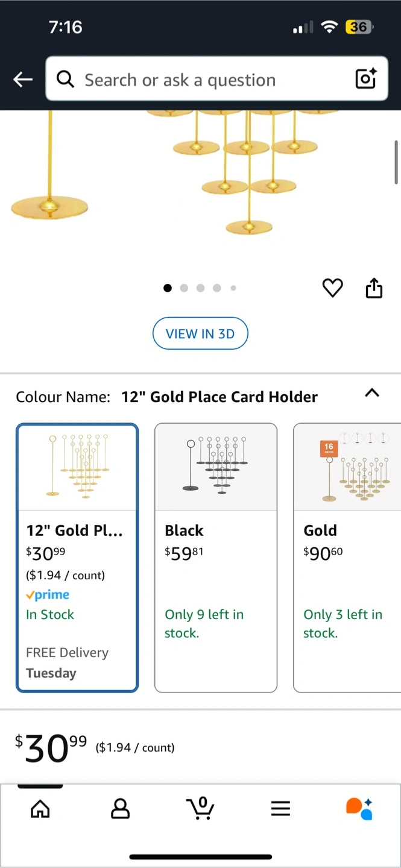The width and height of the screenshot is (401, 868).
Task: Select the Gold 16-piece colour option
Action: [347, 558]
